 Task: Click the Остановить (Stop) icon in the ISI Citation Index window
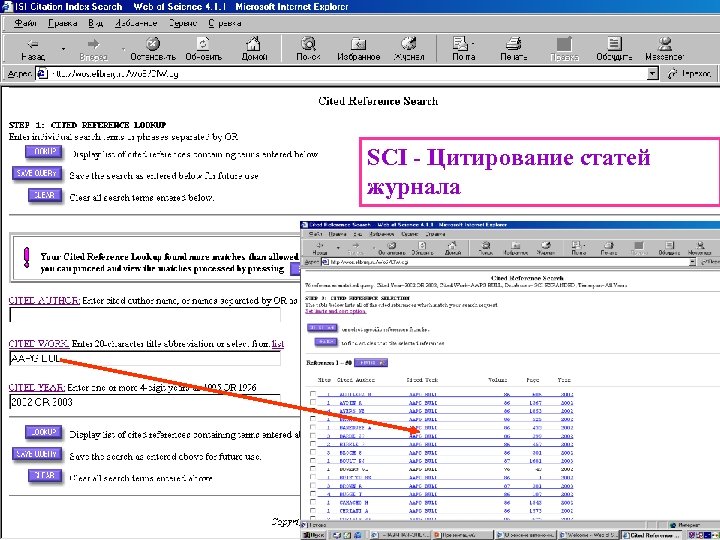(x=153, y=44)
